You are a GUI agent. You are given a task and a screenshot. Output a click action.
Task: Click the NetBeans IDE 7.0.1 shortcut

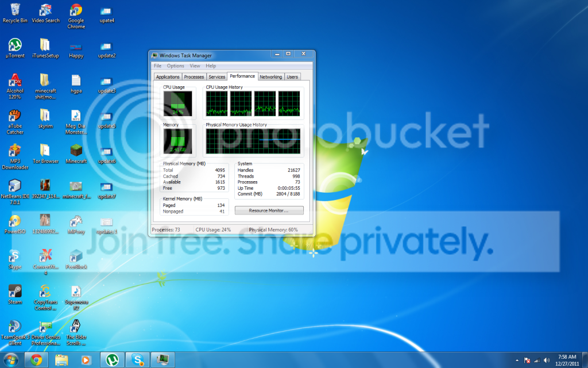click(x=15, y=192)
